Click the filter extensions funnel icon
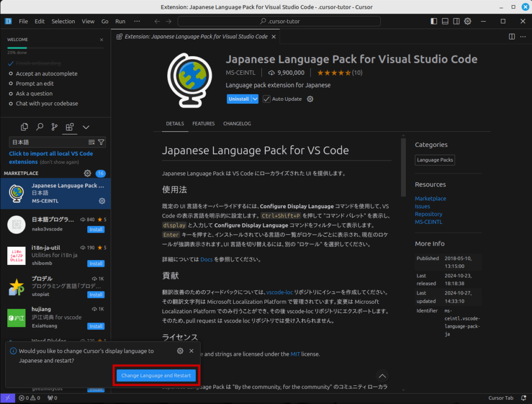The image size is (532, 404). [x=101, y=142]
